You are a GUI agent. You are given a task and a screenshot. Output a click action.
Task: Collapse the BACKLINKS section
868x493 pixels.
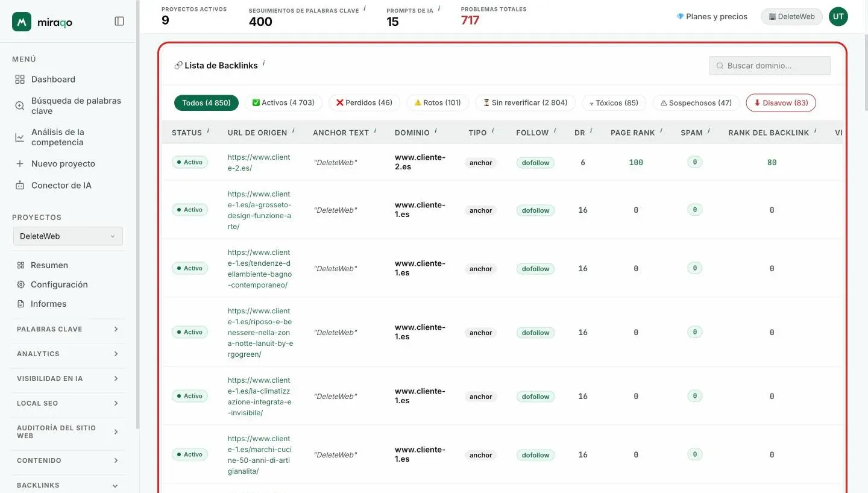point(69,485)
